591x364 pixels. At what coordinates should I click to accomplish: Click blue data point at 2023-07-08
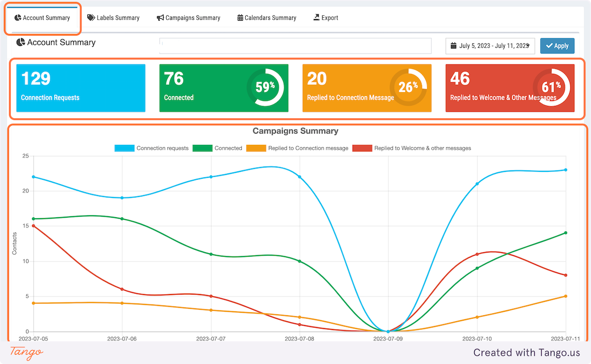(x=299, y=177)
